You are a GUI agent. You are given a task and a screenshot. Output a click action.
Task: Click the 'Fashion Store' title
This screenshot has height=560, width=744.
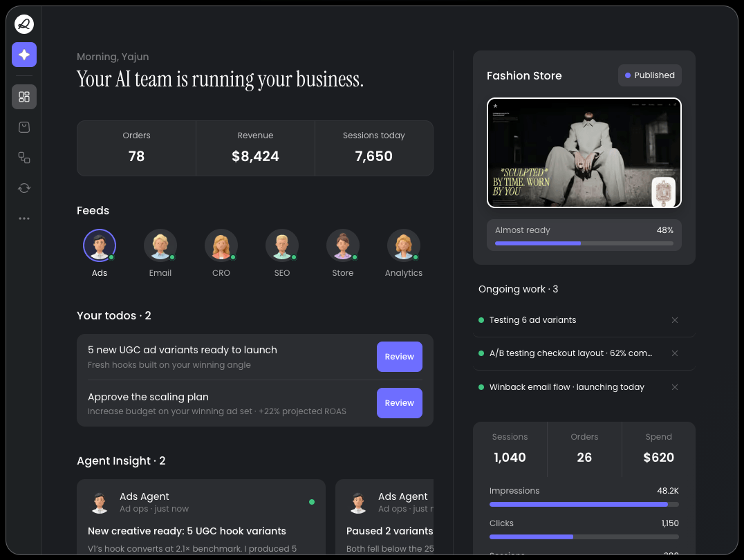(x=524, y=76)
